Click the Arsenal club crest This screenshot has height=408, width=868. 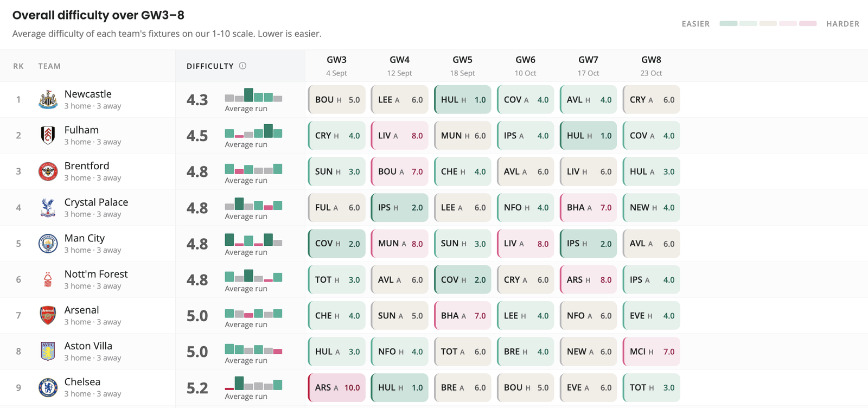(48, 315)
